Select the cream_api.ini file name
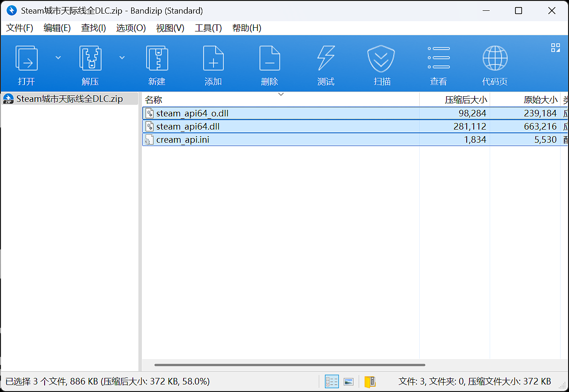This screenshot has height=392, width=569. tap(183, 139)
